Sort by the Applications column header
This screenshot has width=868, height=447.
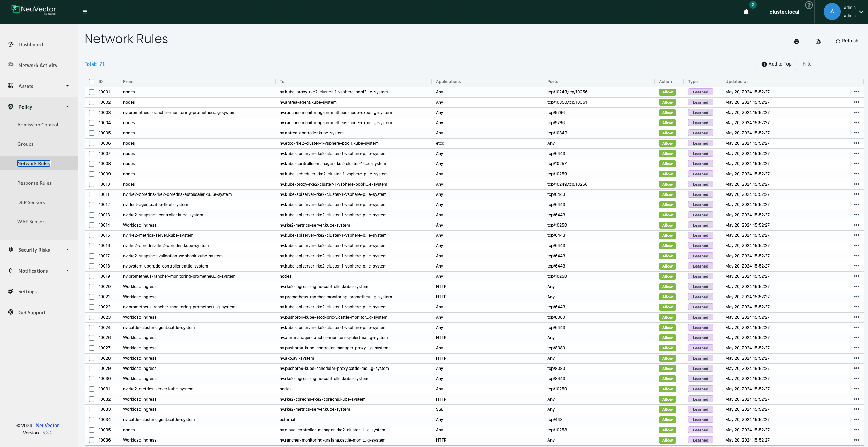pos(448,82)
